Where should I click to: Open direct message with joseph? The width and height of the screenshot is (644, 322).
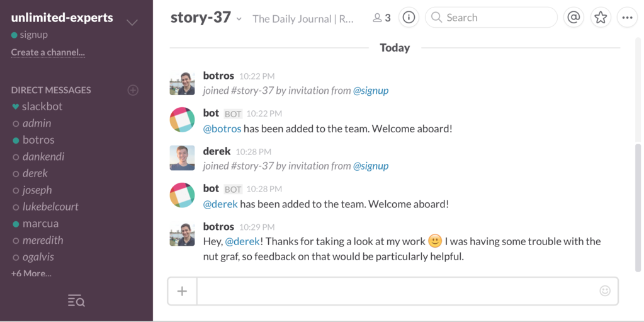(37, 190)
